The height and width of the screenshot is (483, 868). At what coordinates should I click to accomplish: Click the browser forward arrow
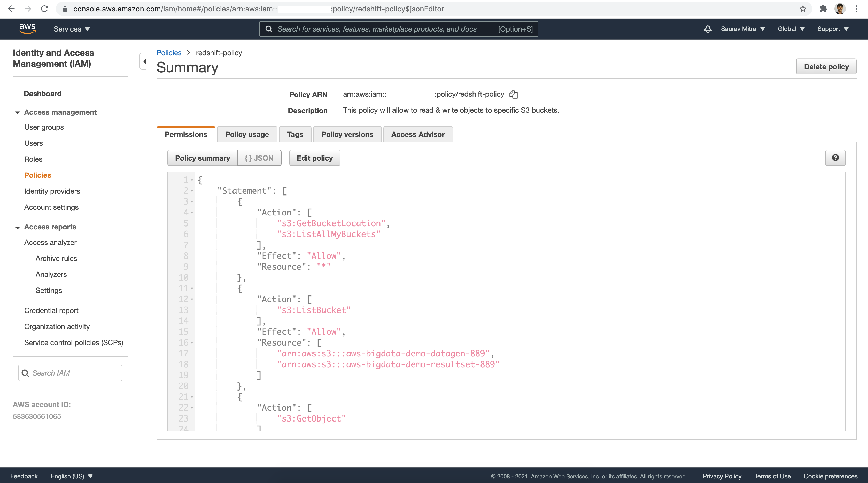(x=28, y=9)
